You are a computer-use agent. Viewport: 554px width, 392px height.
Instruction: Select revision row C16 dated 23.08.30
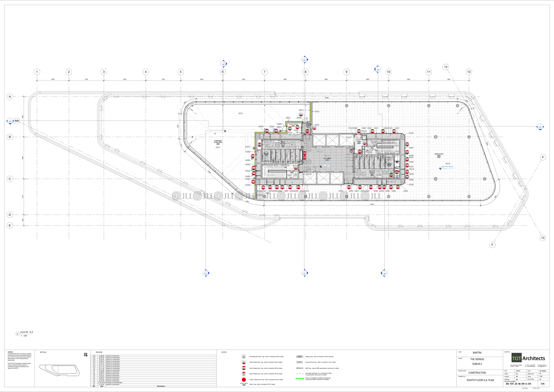click(x=153, y=356)
